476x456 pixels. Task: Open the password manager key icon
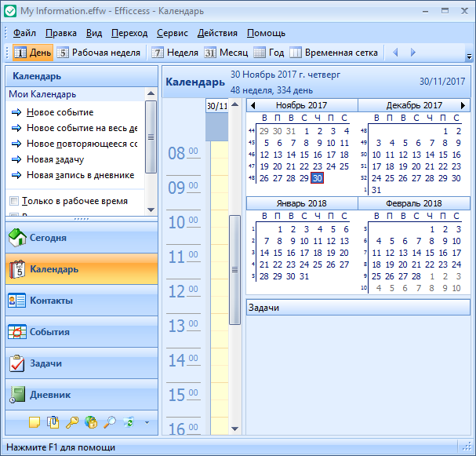(72, 422)
